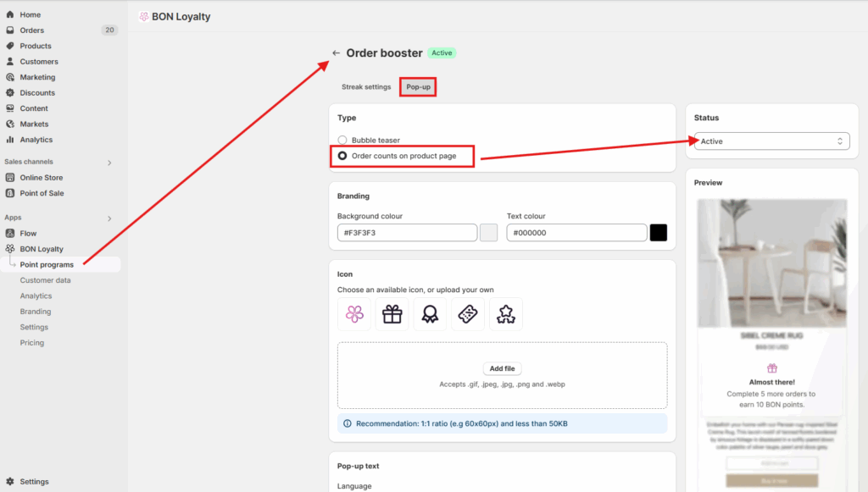Select the flower icon option
The width and height of the screenshot is (868, 492).
coord(354,315)
